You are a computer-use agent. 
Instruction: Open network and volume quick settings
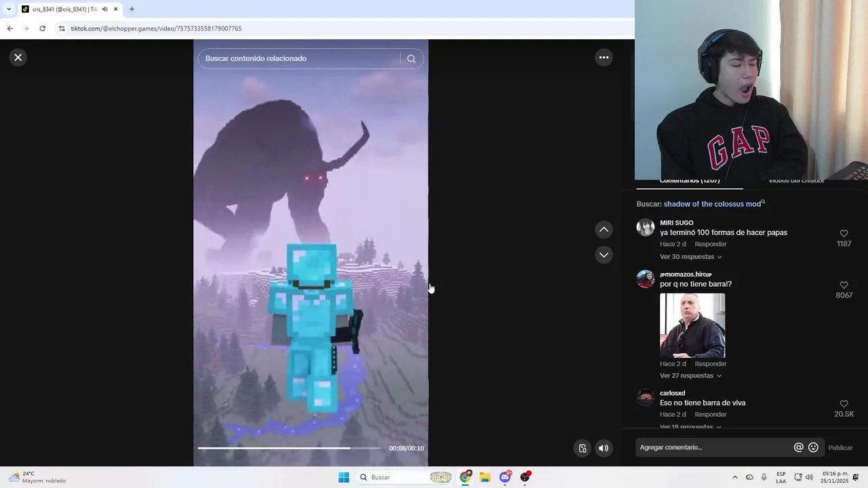804,477
